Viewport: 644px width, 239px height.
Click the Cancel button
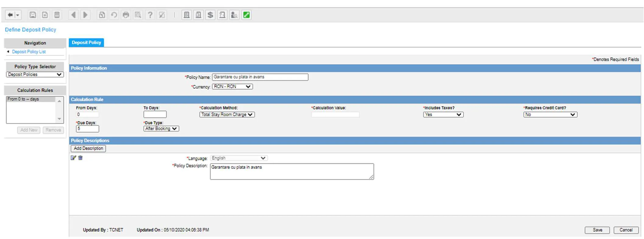pyautogui.click(x=626, y=230)
